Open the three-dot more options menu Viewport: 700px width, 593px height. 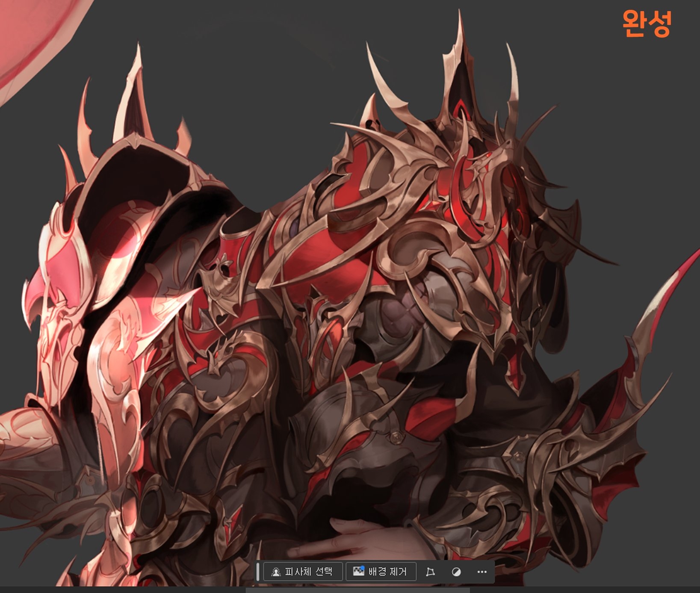[x=482, y=572]
